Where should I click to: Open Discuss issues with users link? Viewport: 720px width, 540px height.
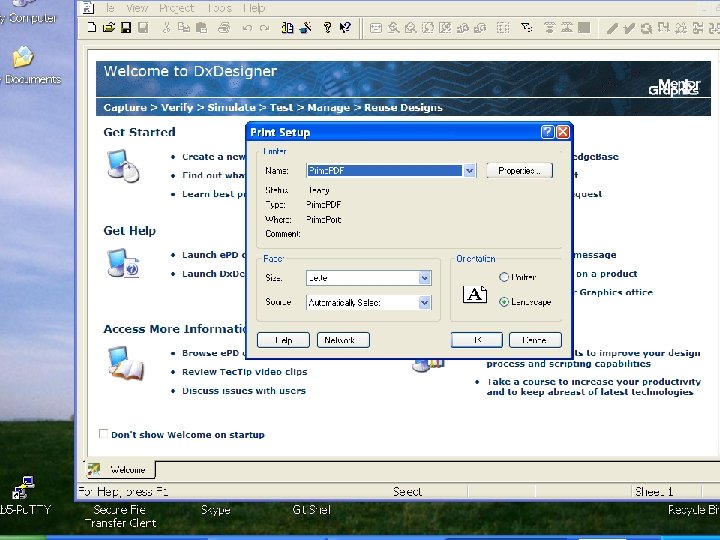tap(244, 391)
